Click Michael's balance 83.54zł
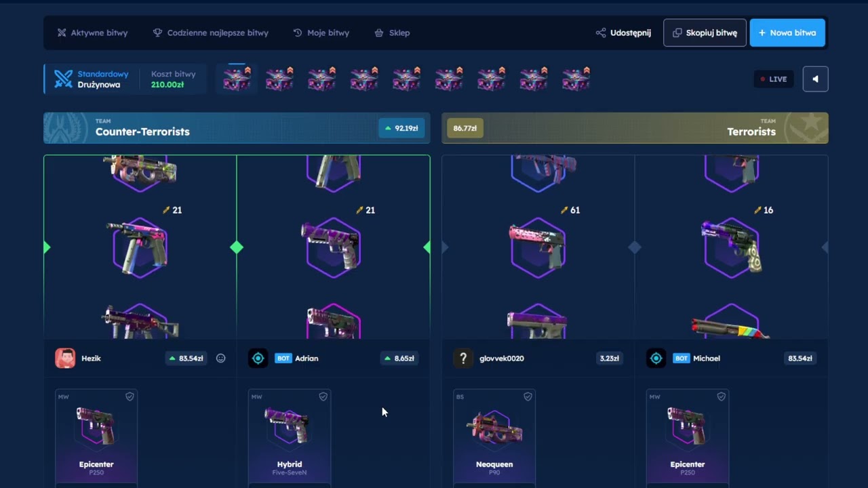 pos(800,358)
